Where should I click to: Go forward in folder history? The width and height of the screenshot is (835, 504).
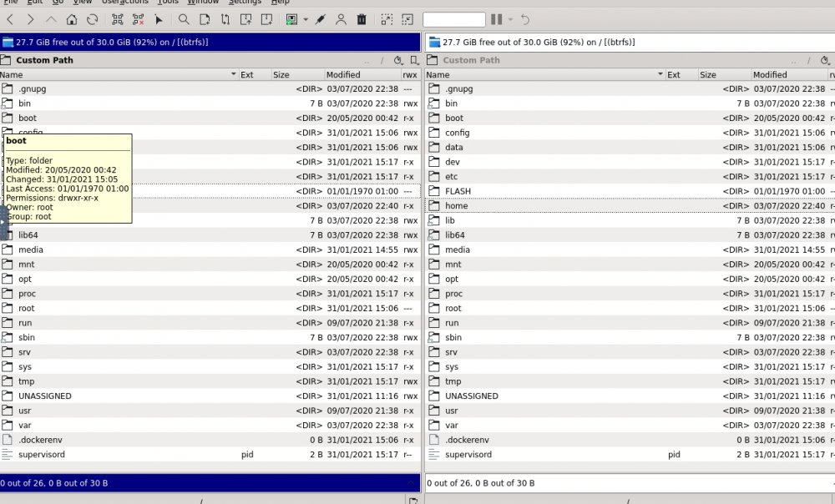point(30,20)
